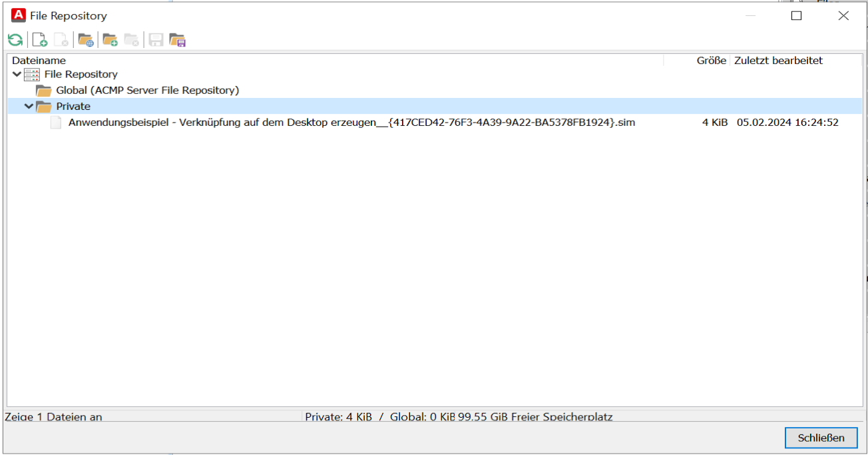Expand the Global (ACMP Server File Repository) folder

pyautogui.click(x=43, y=90)
